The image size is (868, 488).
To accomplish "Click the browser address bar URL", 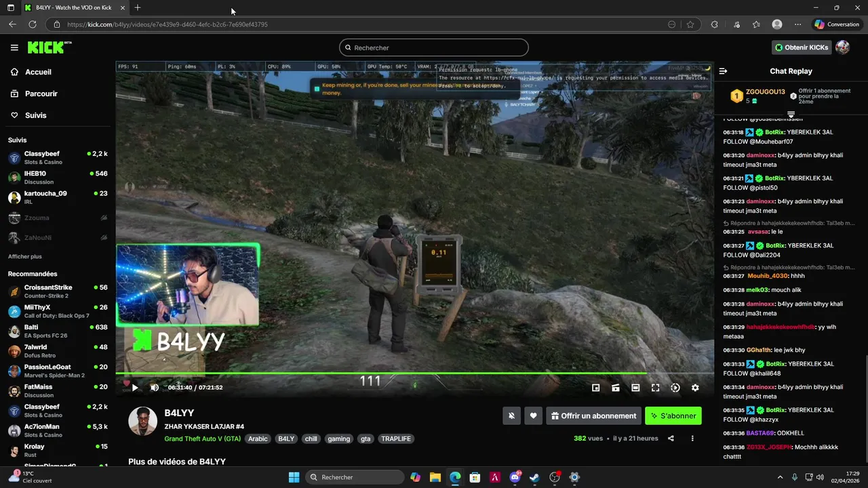I will tap(167, 24).
